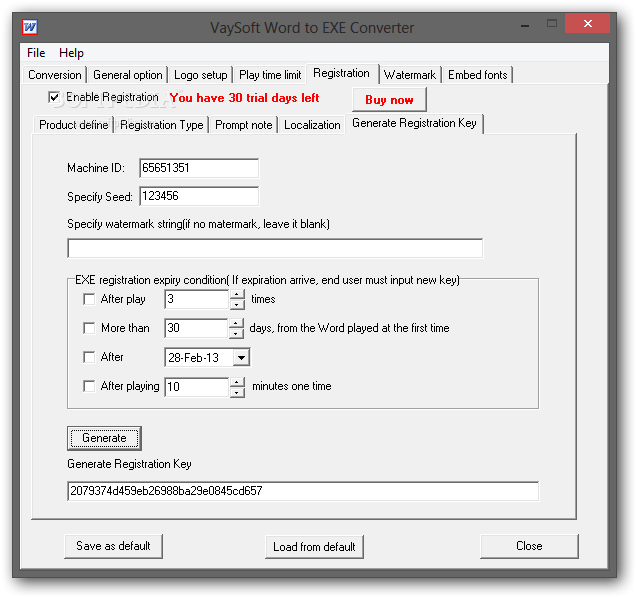
Task: Open the Prompt note sub-tab
Action: pos(243,125)
